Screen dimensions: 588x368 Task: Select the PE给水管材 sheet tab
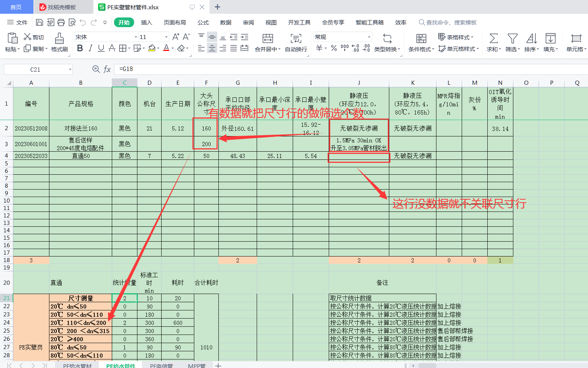coord(77,365)
